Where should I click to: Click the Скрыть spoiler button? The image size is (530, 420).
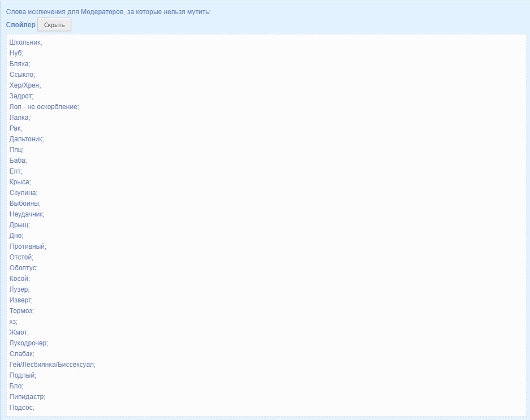(x=54, y=25)
